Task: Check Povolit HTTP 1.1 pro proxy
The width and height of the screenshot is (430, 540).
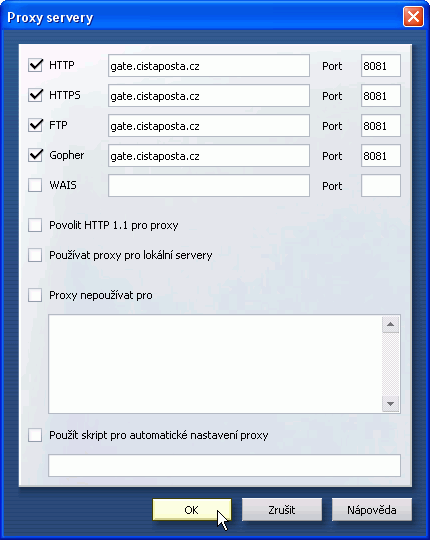Action: coord(35,225)
